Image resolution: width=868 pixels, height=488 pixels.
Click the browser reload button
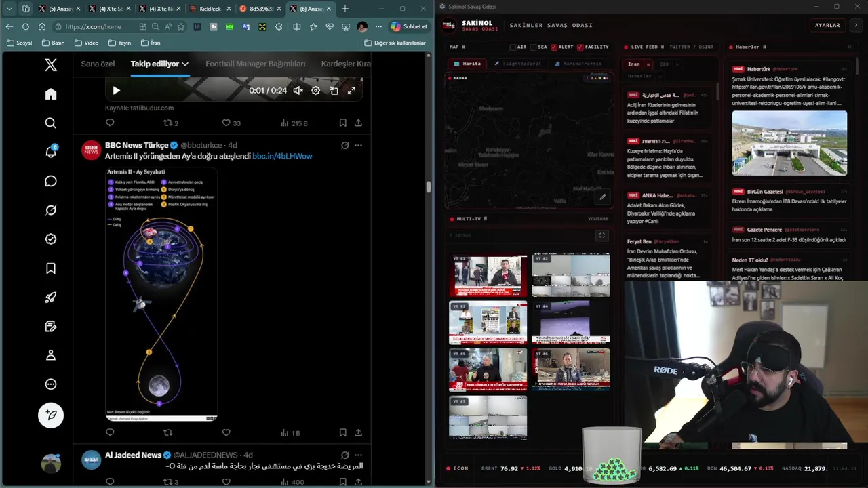(x=26, y=26)
